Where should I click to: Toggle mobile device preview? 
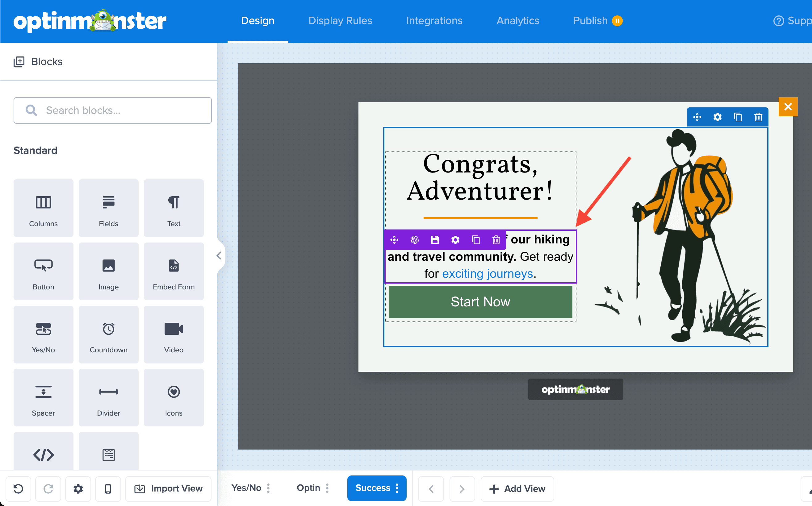108,489
